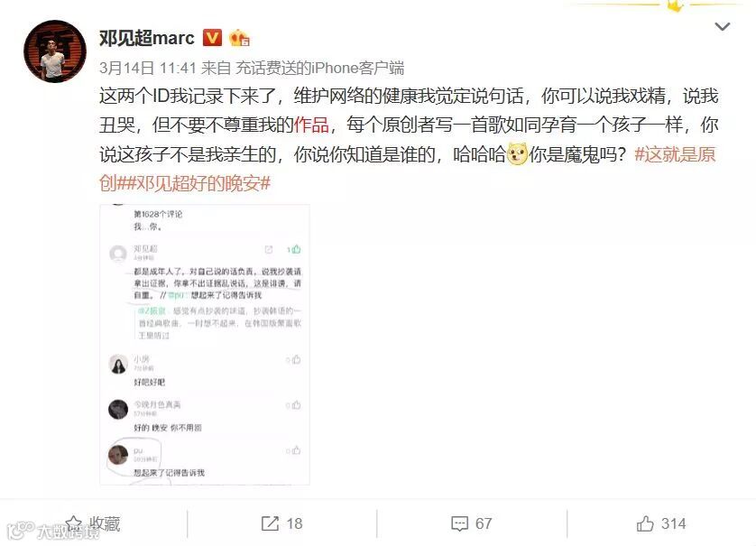
Task: Click share icon beside 邓见超 comment
Action: pos(269,249)
